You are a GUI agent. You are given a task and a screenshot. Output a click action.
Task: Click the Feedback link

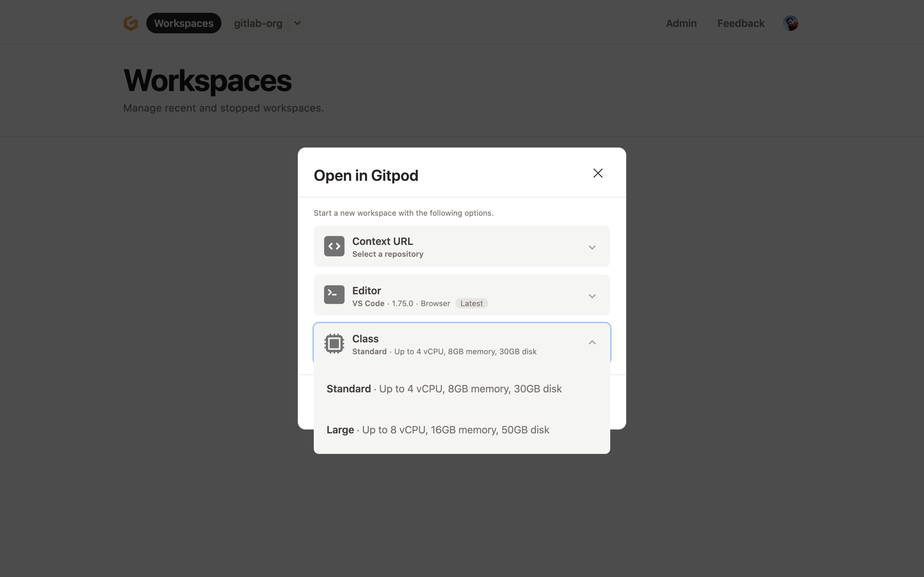(740, 23)
